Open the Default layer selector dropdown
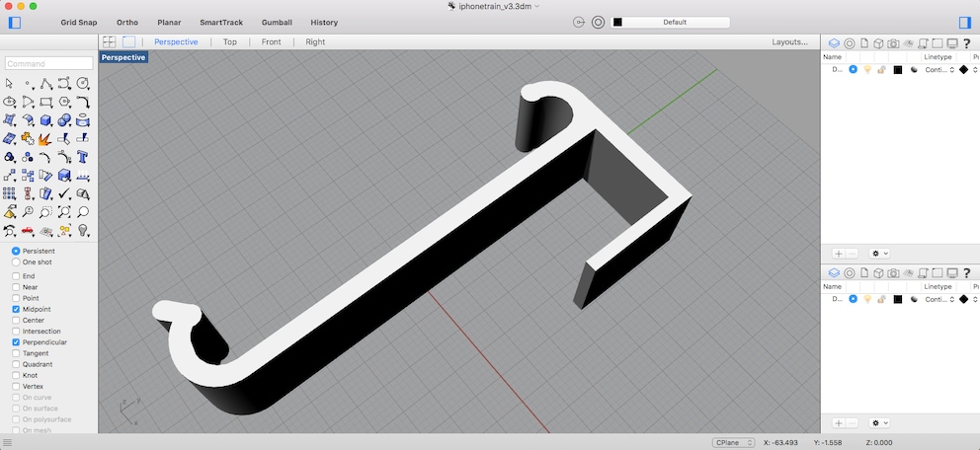Viewport: 980px width, 450px height. coord(670,23)
